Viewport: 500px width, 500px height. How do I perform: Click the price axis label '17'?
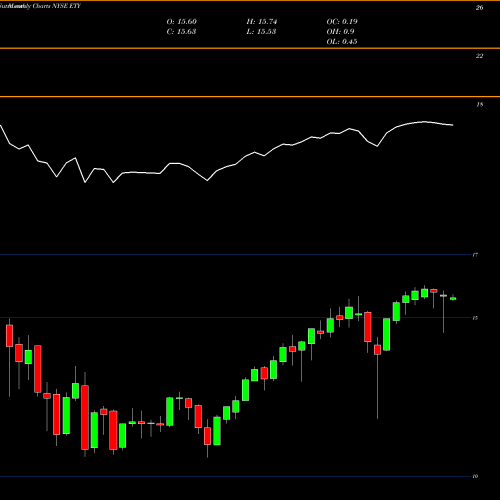pos(475,255)
